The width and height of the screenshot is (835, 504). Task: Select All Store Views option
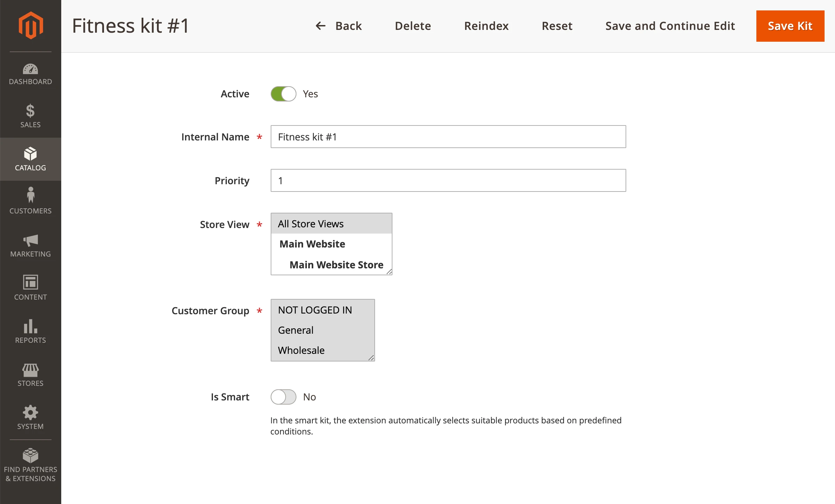coord(310,224)
